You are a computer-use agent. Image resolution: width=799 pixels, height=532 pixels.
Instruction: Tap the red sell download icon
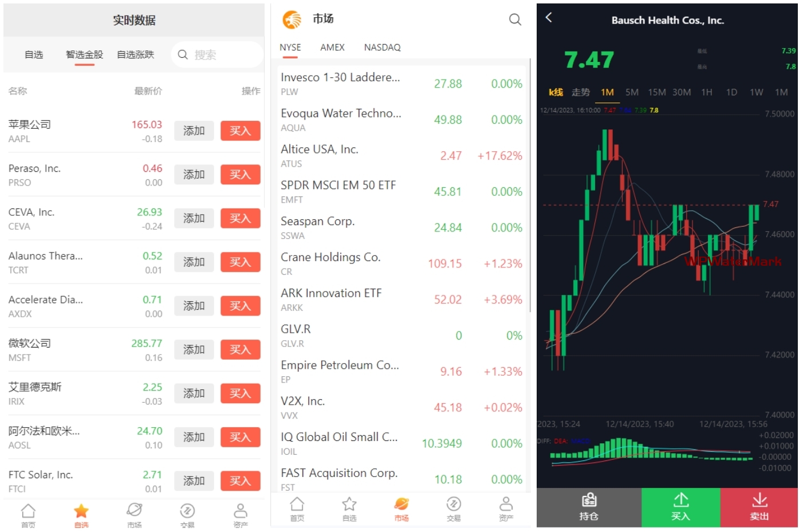(759, 501)
